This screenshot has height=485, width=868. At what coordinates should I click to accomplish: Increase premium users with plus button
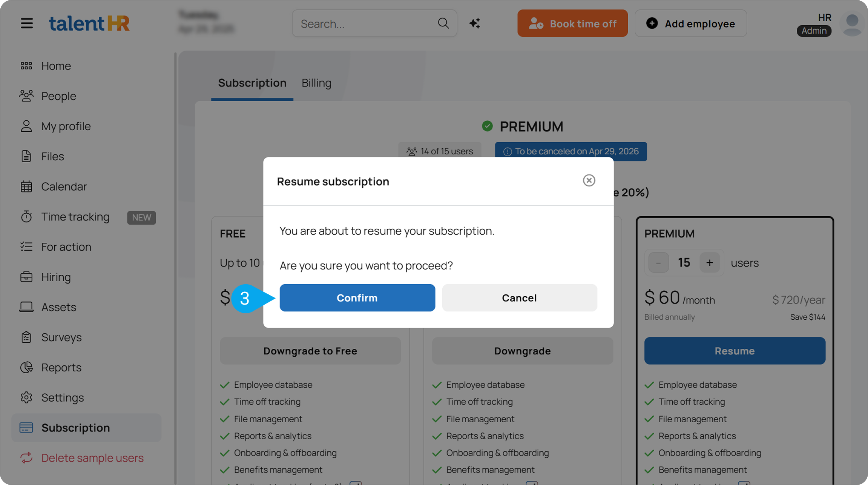[x=710, y=263]
